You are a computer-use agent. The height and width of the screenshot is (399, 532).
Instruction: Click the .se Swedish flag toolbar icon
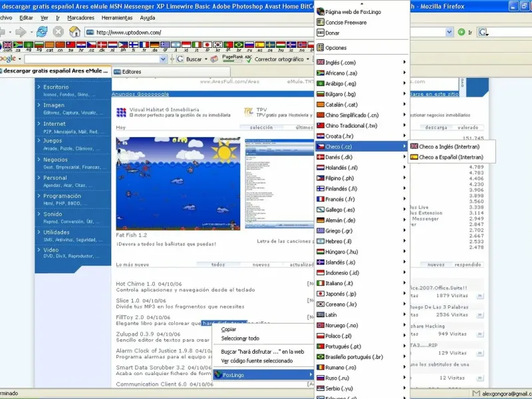click(271, 45)
